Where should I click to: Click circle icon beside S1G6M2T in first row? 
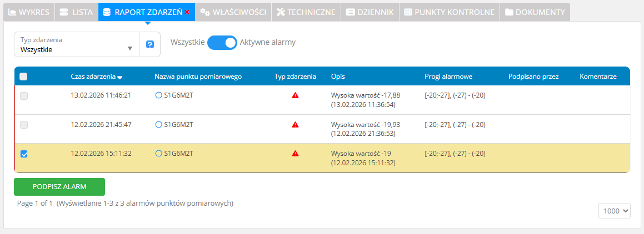pyautogui.click(x=158, y=95)
